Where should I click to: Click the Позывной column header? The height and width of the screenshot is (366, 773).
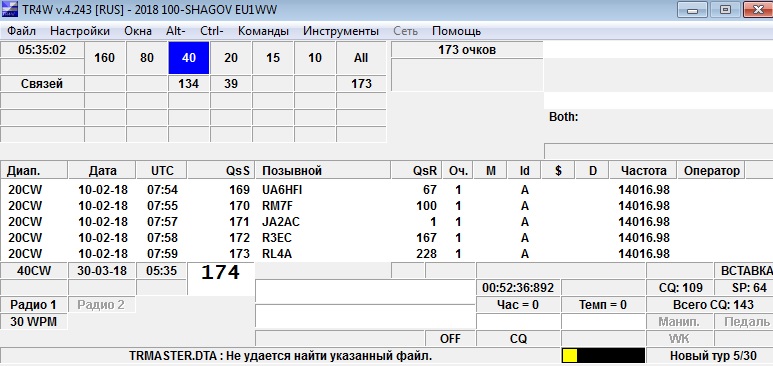323,171
